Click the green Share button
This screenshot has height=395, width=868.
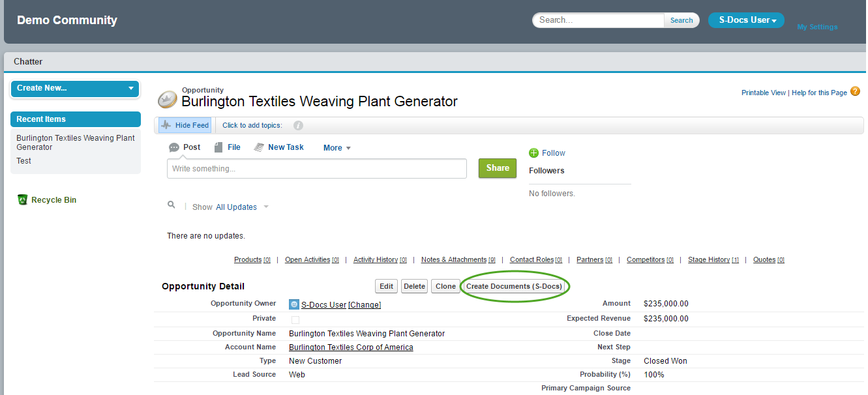[x=498, y=168]
